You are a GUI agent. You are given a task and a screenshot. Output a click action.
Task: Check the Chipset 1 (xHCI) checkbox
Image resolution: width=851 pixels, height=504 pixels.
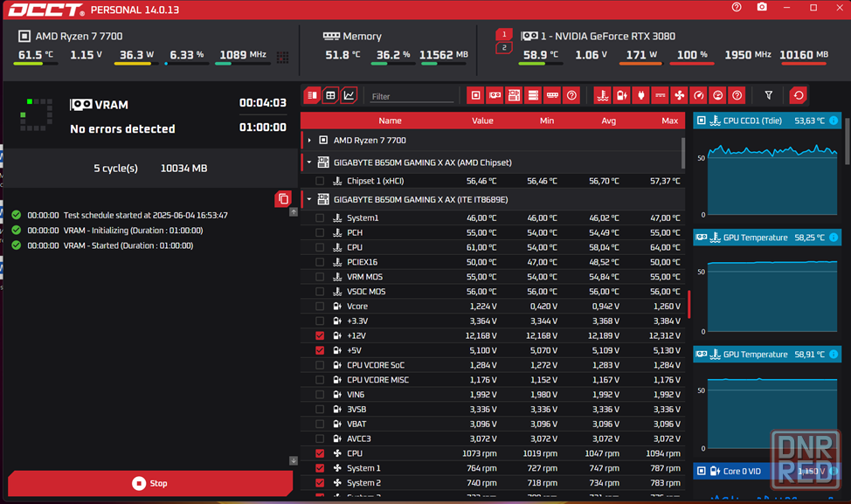pyautogui.click(x=320, y=181)
